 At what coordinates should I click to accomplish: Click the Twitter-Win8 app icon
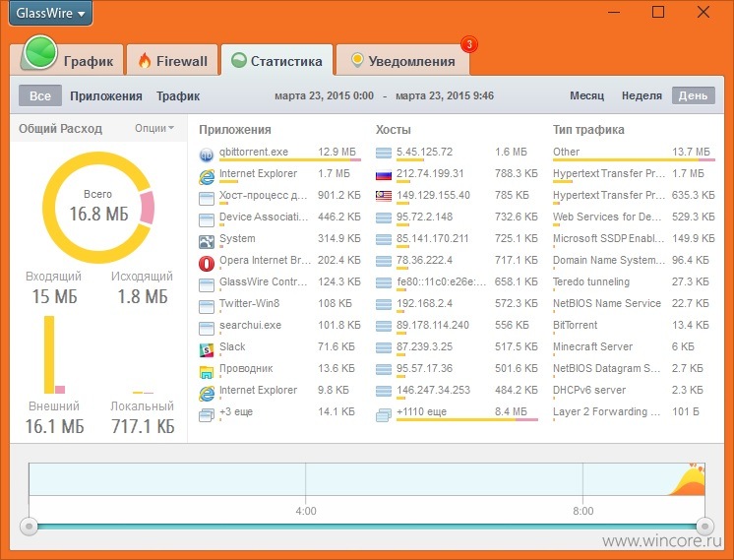(207, 306)
